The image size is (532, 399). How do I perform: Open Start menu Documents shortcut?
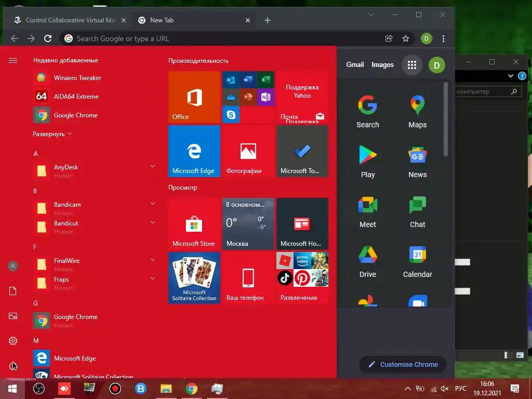(13, 291)
